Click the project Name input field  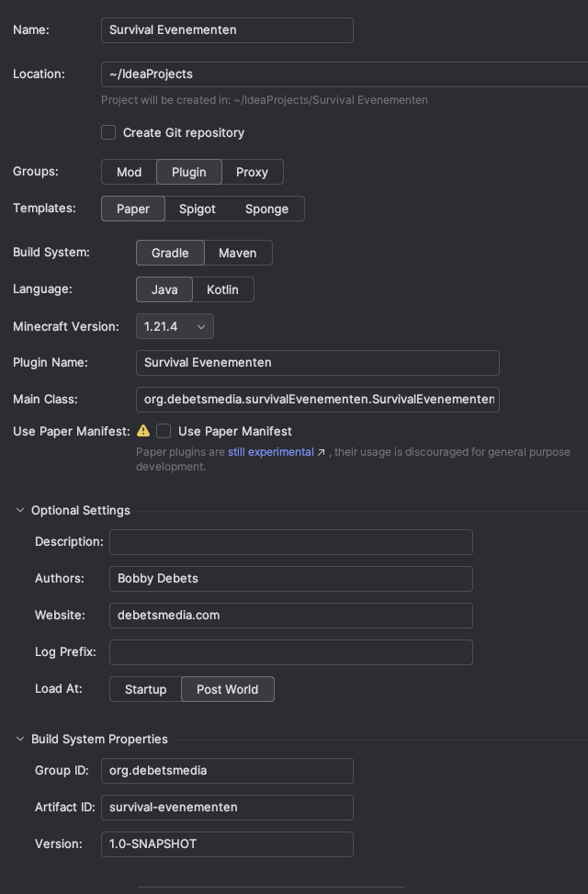pyautogui.click(x=227, y=29)
